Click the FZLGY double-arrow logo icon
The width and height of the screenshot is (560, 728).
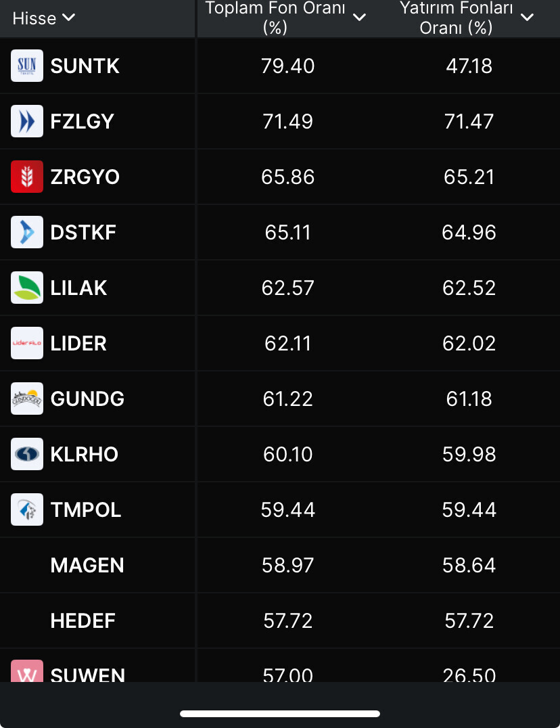(x=27, y=121)
